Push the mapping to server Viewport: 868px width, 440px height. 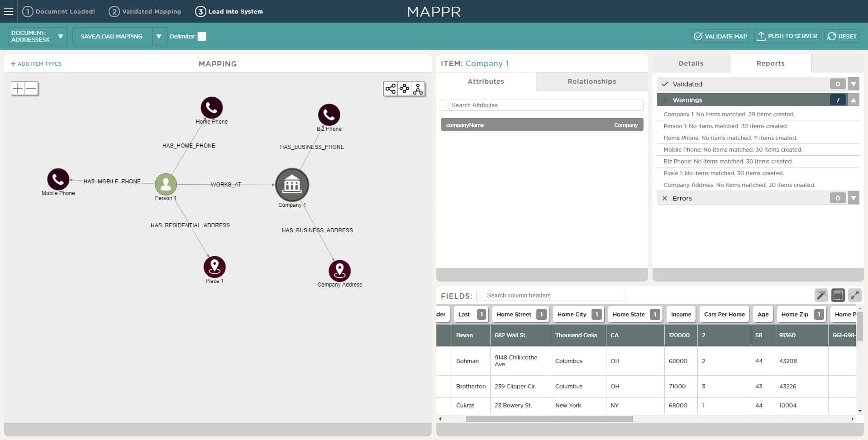(787, 36)
